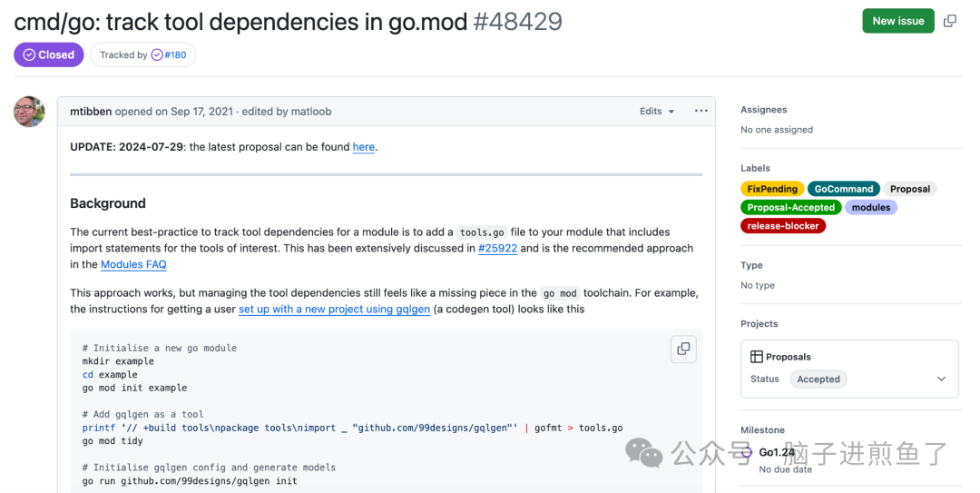The width and height of the screenshot is (980, 493).
Task: Create a New issue
Action: [x=898, y=21]
